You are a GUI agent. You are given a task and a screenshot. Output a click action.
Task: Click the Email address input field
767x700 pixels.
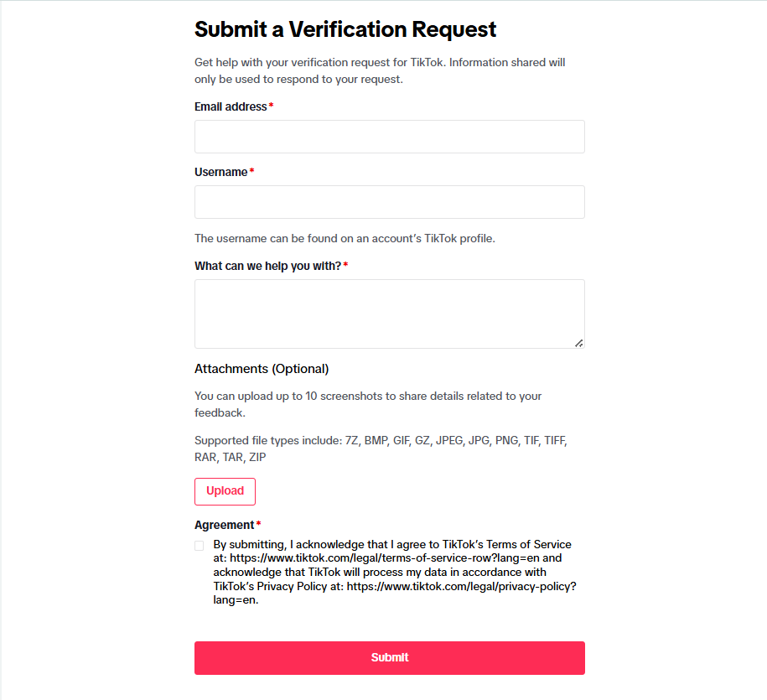pyautogui.click(x=389, y=136)
